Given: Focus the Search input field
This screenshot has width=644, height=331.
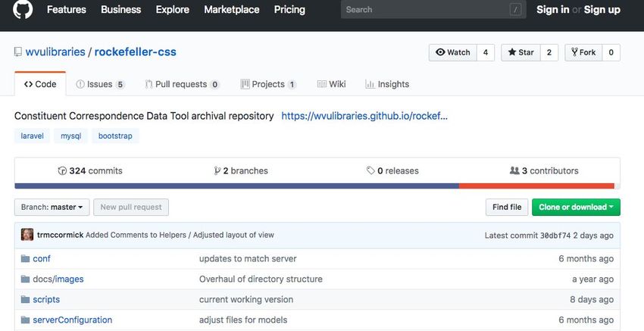Looking at the screenshot, I should pos(433,9).
